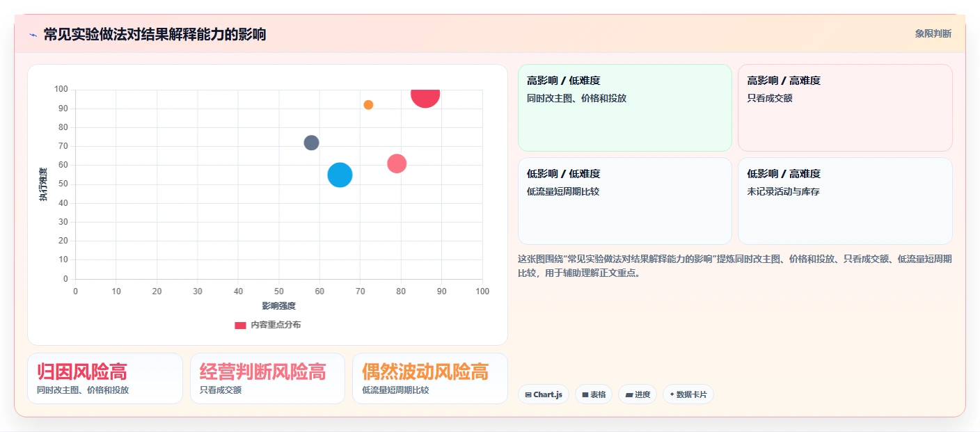
Task: Click the lightning icon beside the title
Action: (33, 35)
